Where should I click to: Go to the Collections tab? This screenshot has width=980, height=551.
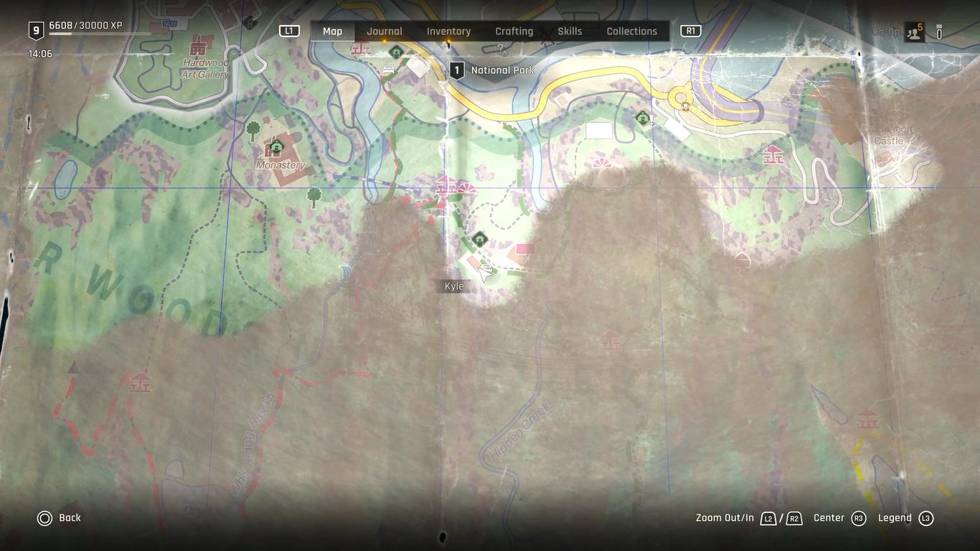632,32
